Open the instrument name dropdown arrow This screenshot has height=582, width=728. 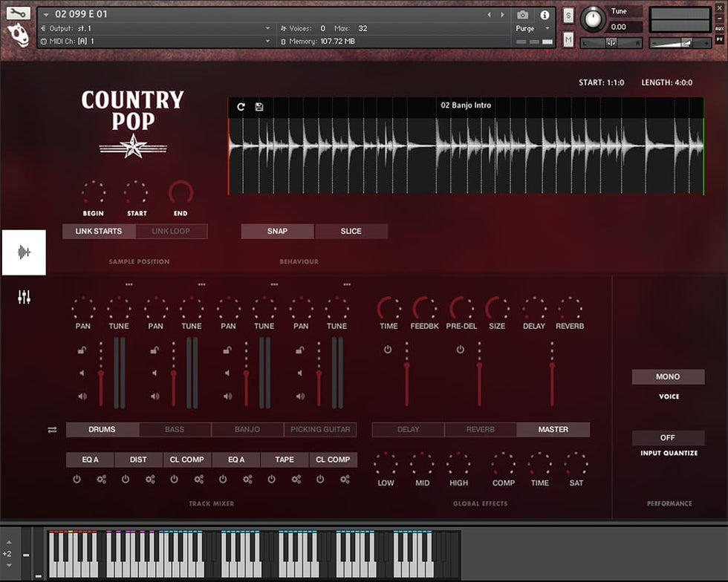click(46, 14)
